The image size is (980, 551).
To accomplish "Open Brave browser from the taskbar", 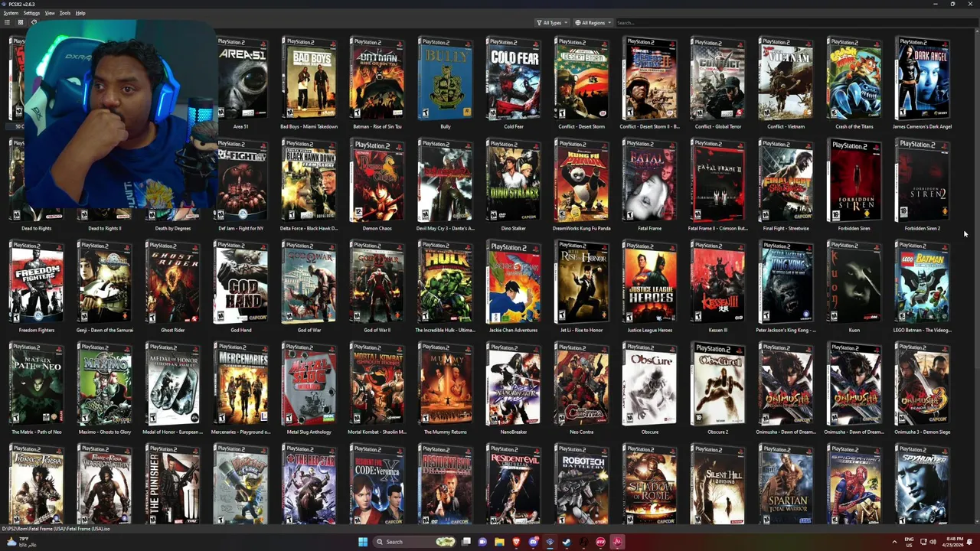I will click(516, 542).
